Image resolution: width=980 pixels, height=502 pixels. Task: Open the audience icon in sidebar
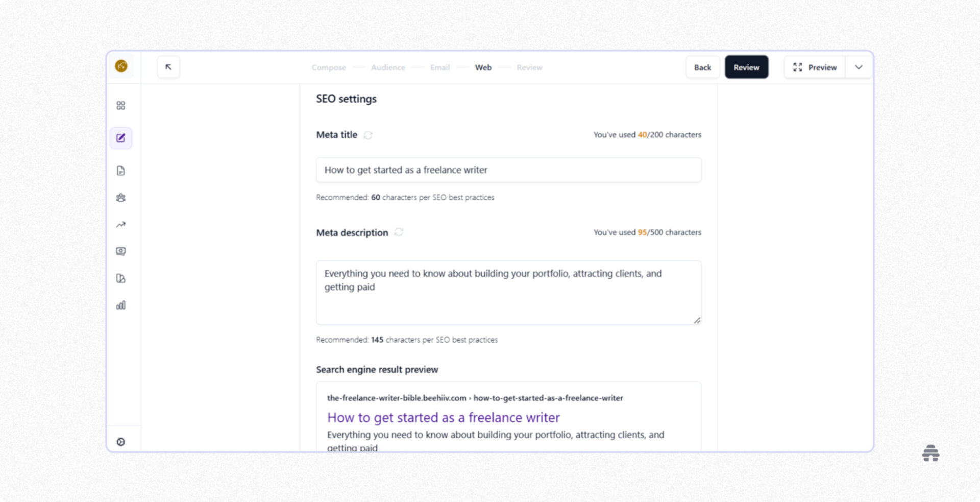click(x=121, y=198)
